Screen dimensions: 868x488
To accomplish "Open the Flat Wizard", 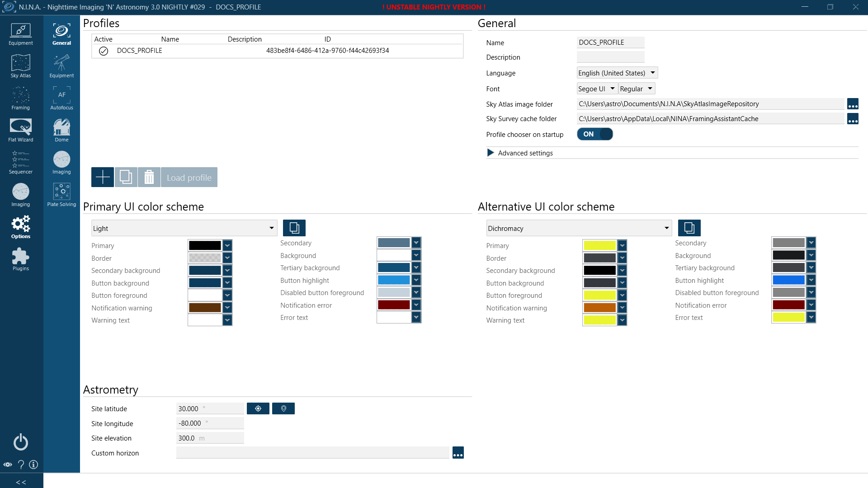I will click(x=21, y=131).
